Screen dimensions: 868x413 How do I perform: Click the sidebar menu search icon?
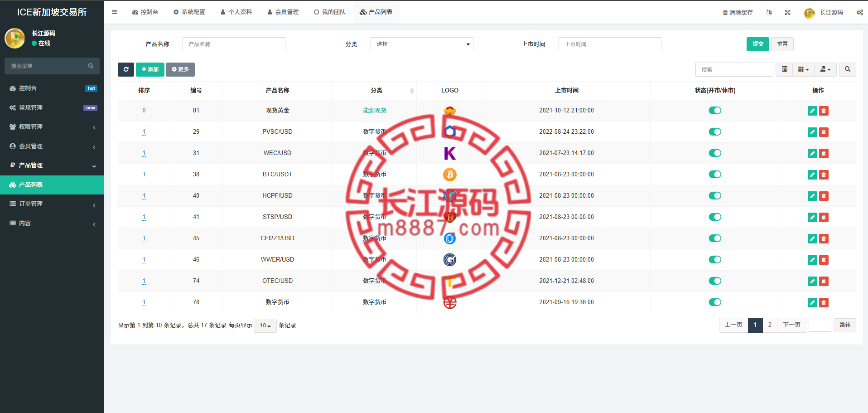tap(91, 66)
